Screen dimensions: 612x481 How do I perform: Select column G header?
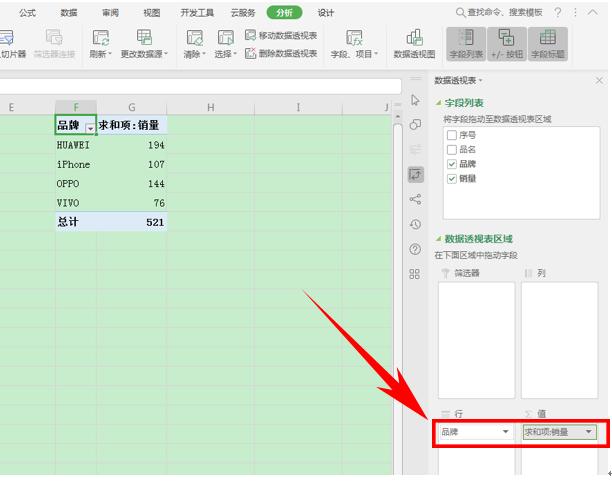tap(132, 107)
